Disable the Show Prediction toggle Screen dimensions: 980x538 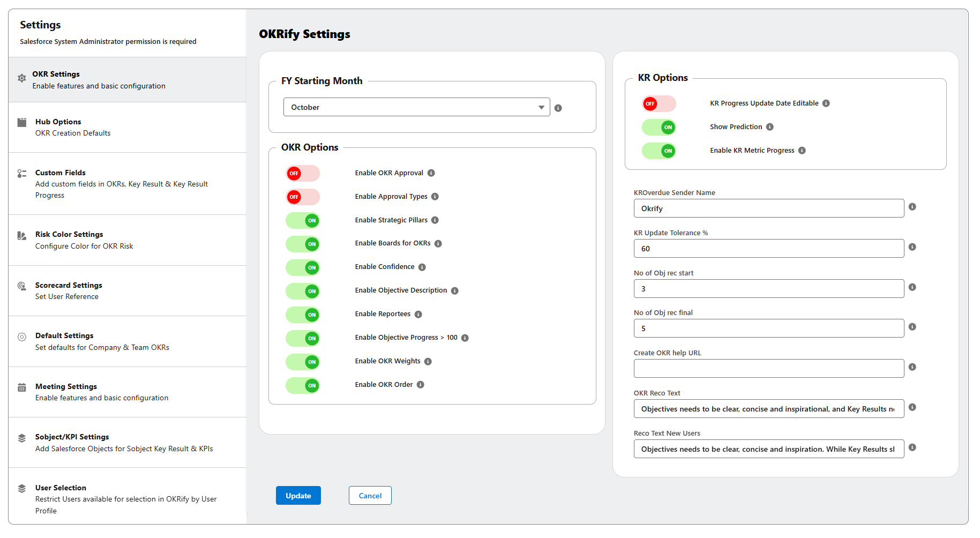pos(659,127)
